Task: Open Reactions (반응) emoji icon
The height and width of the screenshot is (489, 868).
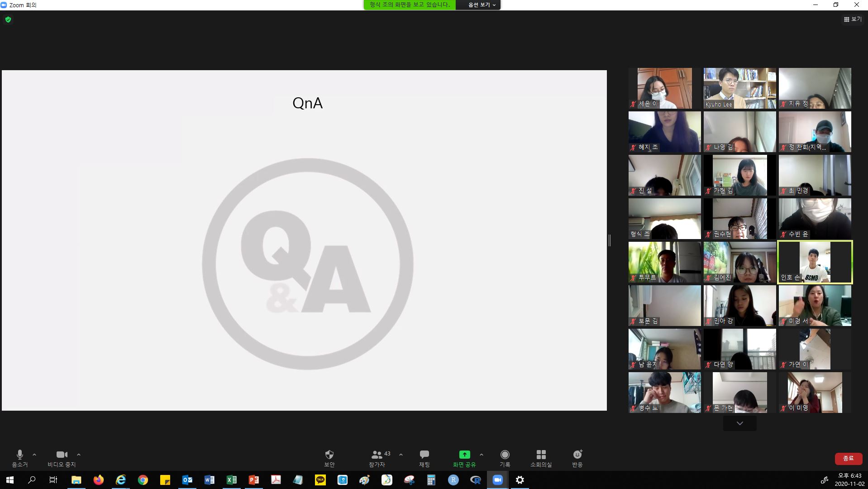Action: point(577,455)
